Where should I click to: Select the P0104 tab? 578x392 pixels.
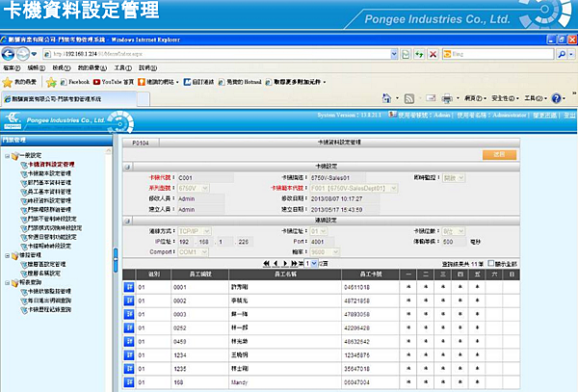pos(141,143)
